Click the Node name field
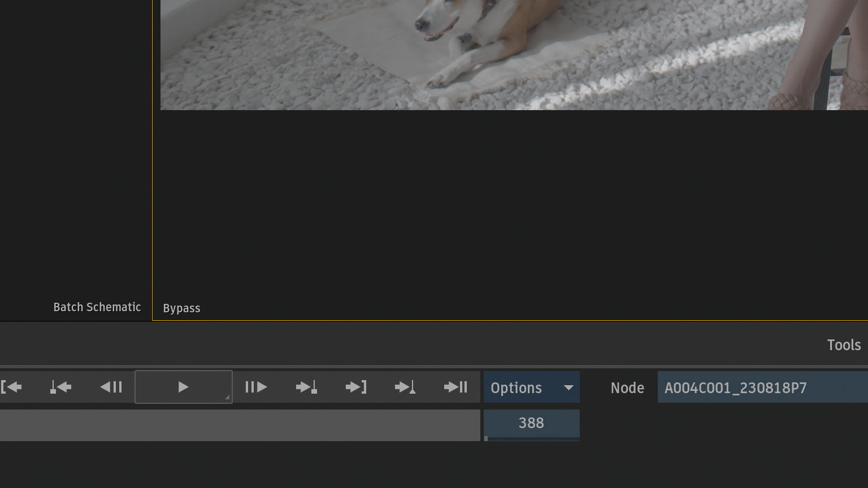The image size is (868, 488). point(762,387)
